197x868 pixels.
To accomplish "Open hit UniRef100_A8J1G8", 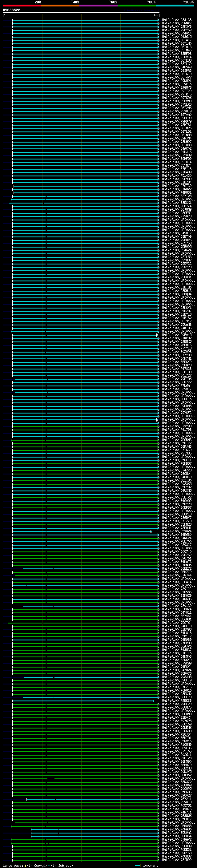I will (x=177, y=20).
